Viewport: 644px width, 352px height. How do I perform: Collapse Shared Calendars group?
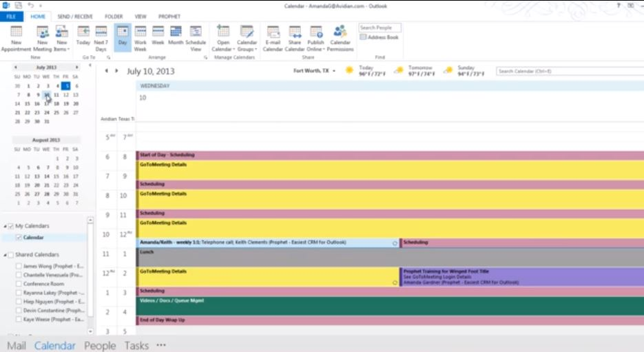(6, 255)
